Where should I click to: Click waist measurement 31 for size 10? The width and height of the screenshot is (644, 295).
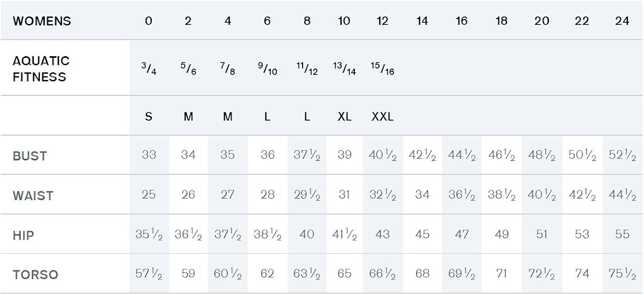point(344,195)
